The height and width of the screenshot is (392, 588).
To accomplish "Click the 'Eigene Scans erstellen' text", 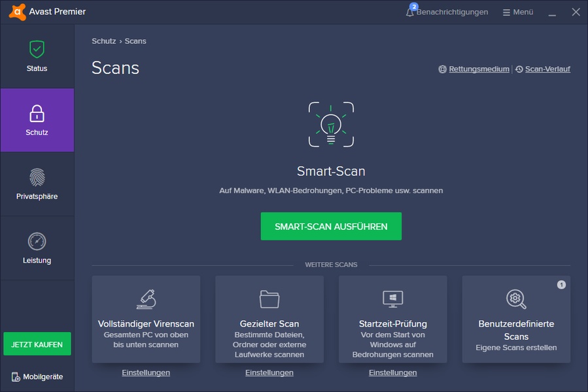I will (x=516, y=348).
